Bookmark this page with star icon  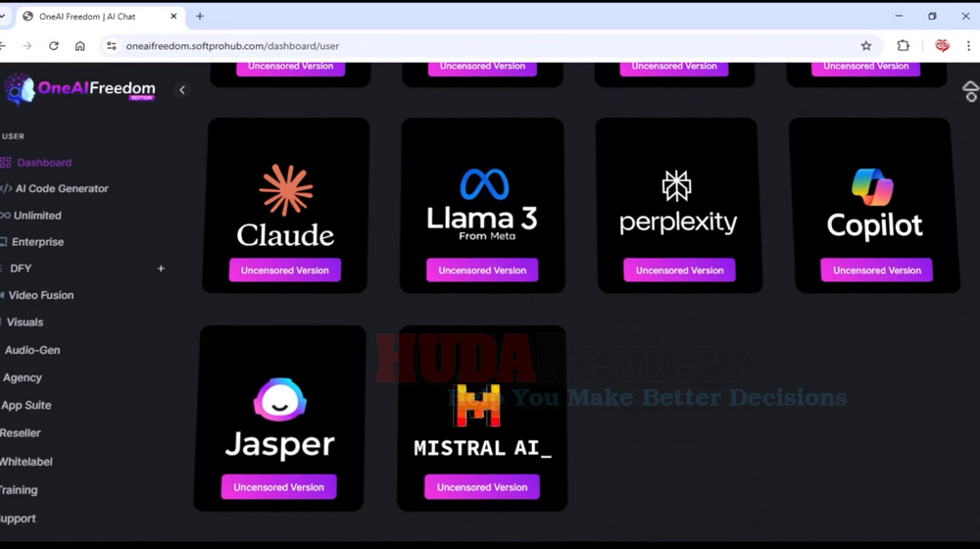(x=866, y=46)
